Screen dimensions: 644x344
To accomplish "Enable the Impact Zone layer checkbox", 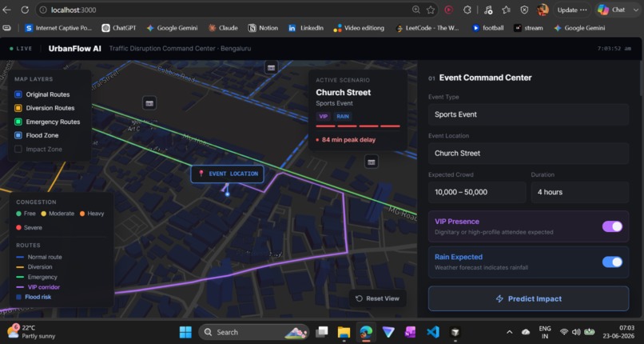I will [x=18, y=149].
